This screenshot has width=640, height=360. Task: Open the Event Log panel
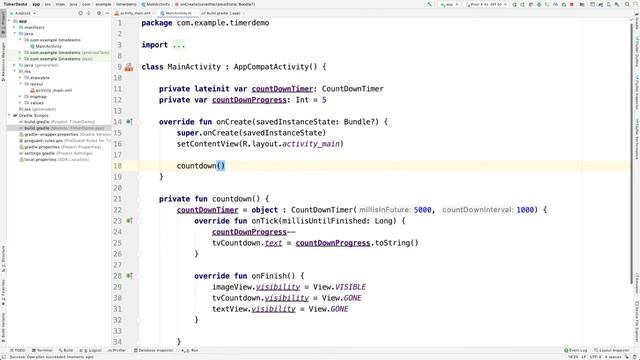click(576, 350)
